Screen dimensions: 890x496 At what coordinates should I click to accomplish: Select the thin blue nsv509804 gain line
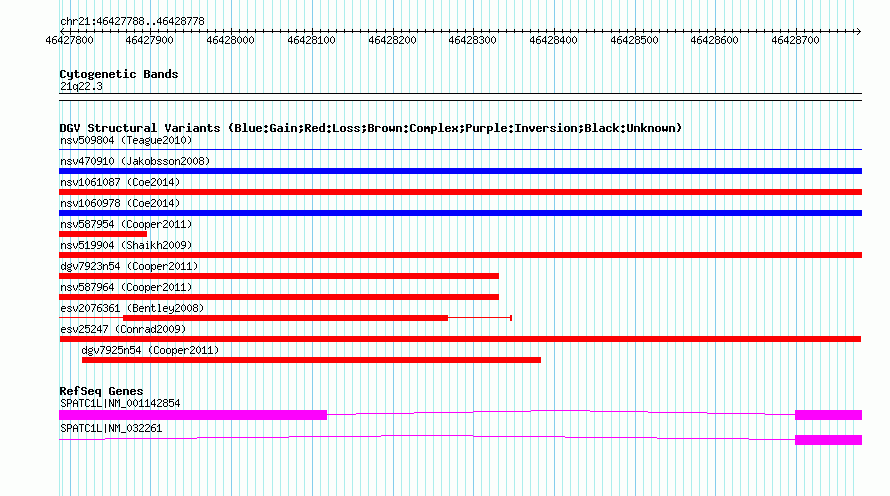coord(460,150)
